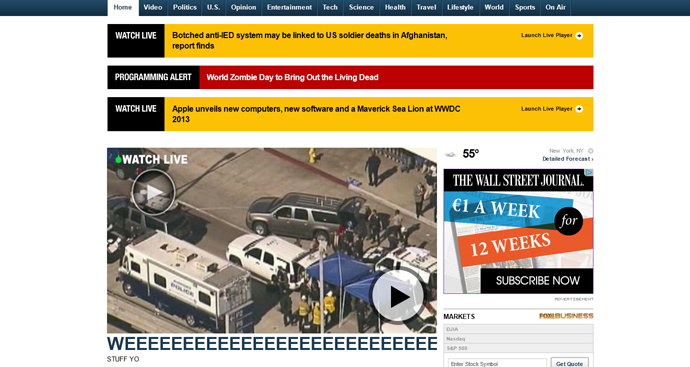Screen dimensions: 690x367
Task: Click the green live indicator dot
Action: [x=118, y=160]
